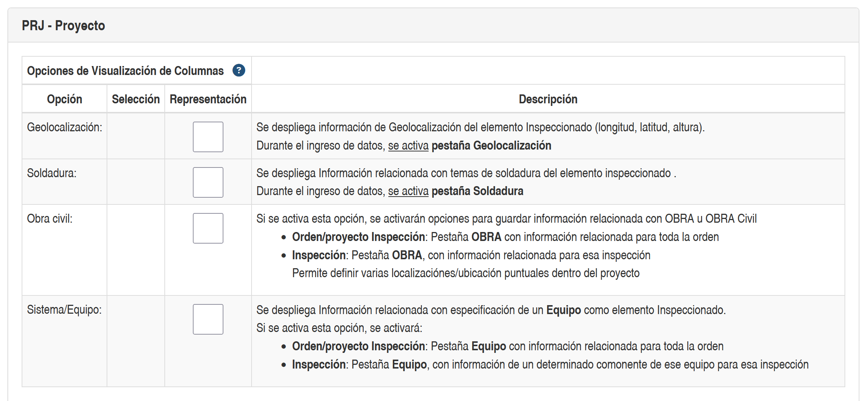Tick the Sistema/Equipo checkbox
This screenshot has width=868, height=401.
[208, 319]
